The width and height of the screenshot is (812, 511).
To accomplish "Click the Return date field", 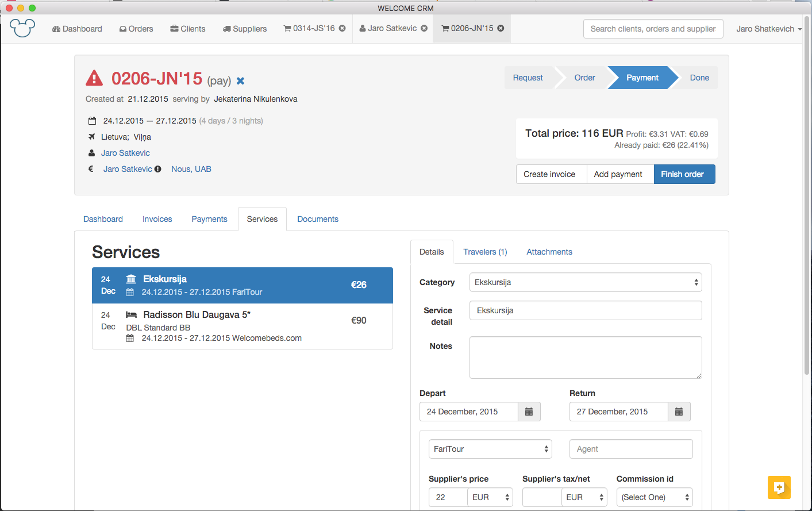I will 619,412.
